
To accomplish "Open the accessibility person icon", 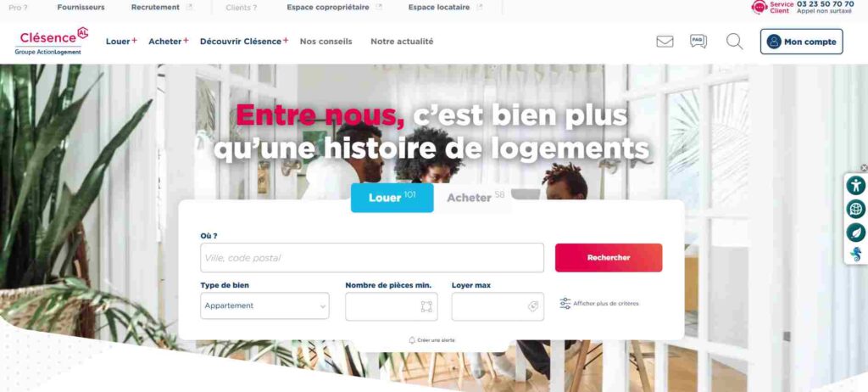I will [x=856, y=185].
